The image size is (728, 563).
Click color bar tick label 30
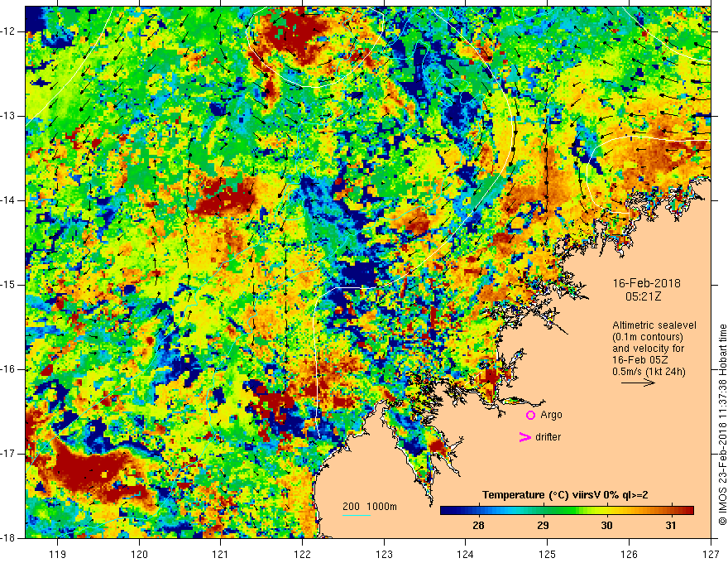click(x=606, y=526)
